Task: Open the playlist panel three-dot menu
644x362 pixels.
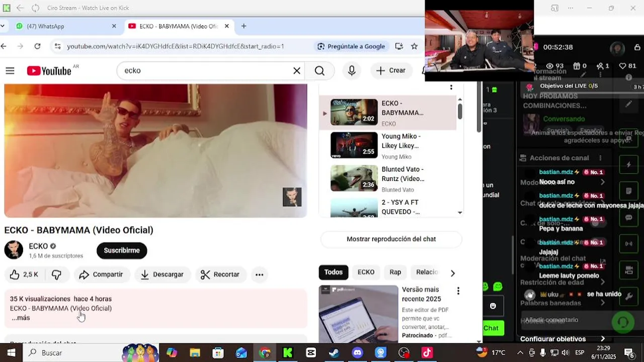Action: point(451,87)
